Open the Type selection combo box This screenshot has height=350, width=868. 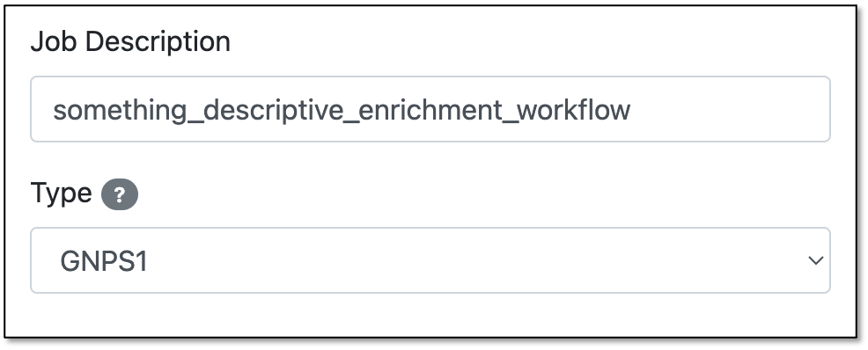(x=430, y=260)
